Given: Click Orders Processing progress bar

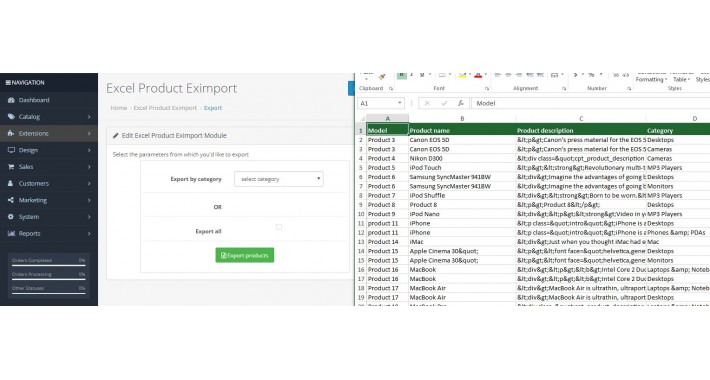Looking at the screenshot, I should pyautogui.click(x=48, y=279).
